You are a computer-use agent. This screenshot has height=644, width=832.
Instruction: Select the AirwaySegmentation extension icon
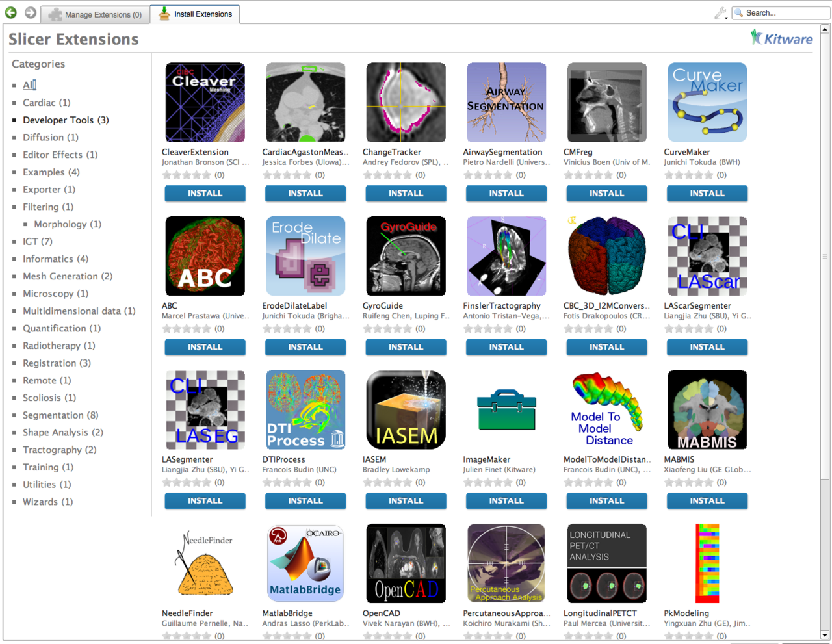click(506, 102)
